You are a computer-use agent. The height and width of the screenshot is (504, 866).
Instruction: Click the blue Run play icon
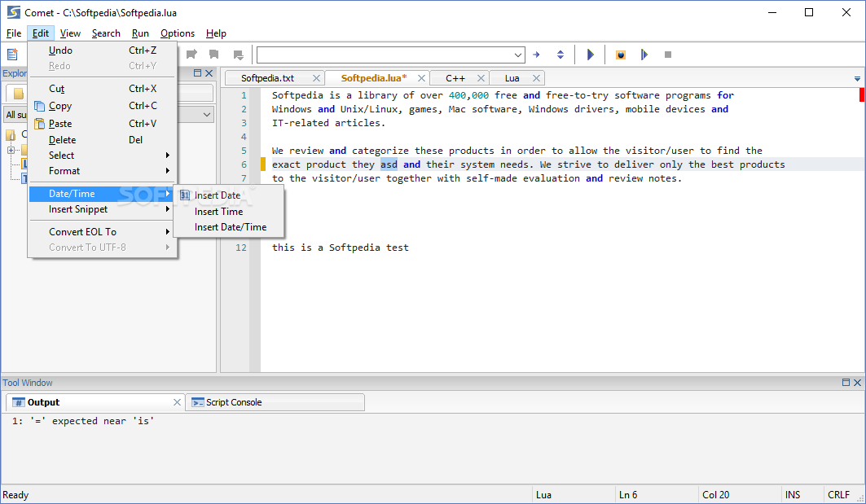click(x=590, y=55)
